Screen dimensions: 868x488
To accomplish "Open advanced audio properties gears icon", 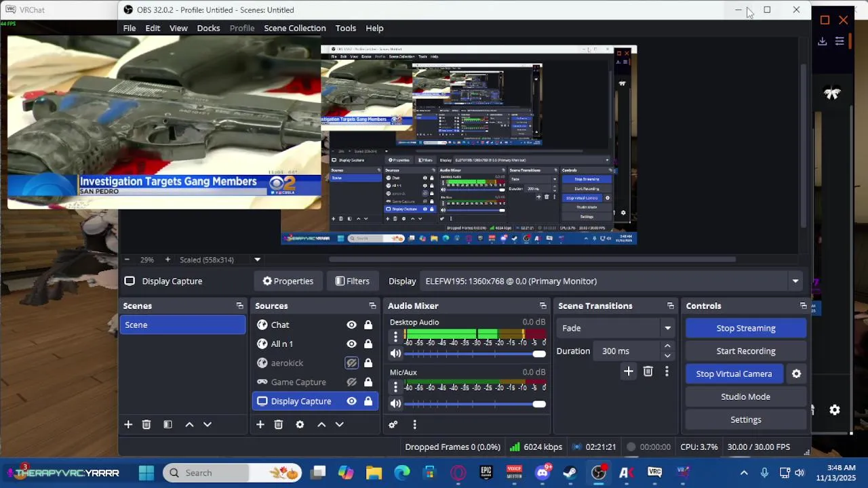I will [393, 424].
